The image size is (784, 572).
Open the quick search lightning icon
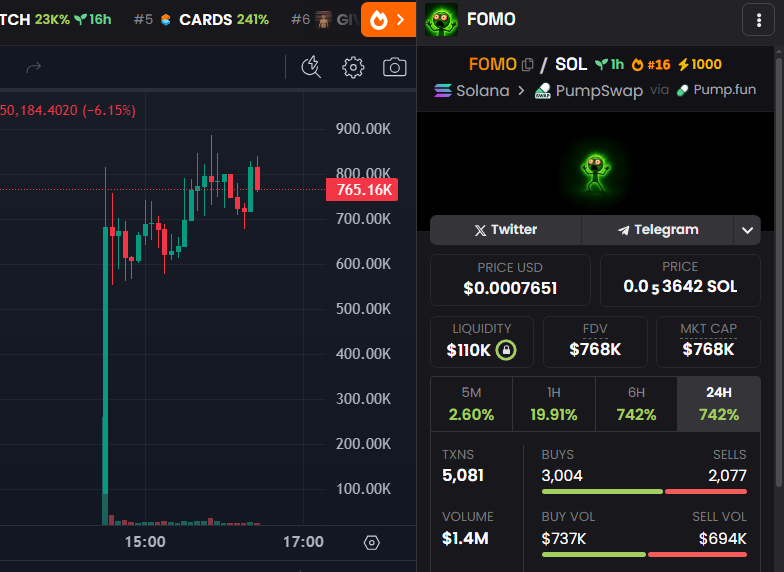click(x=311, y=67)
